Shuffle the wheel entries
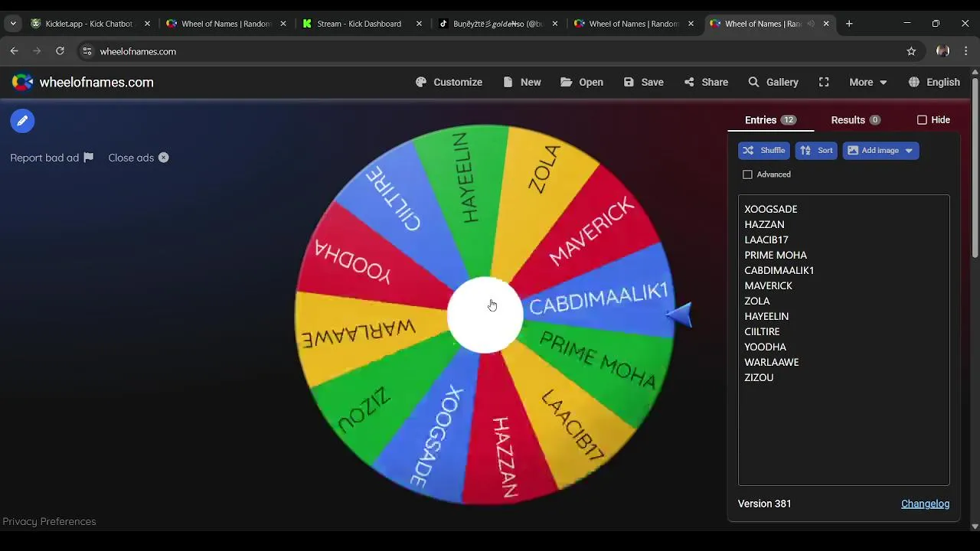Image resolution: width=980 pixels, height=551 pixels. (764, 151)
